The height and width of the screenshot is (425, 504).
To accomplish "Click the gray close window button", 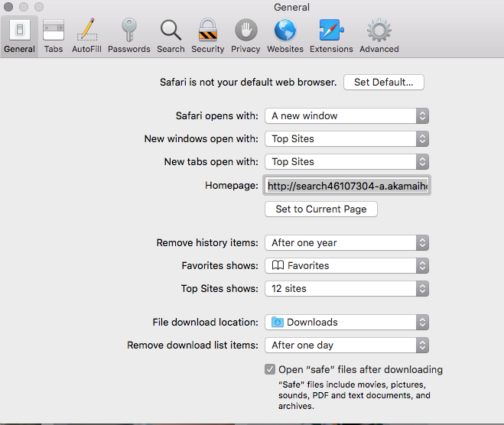I will point(8,6).
